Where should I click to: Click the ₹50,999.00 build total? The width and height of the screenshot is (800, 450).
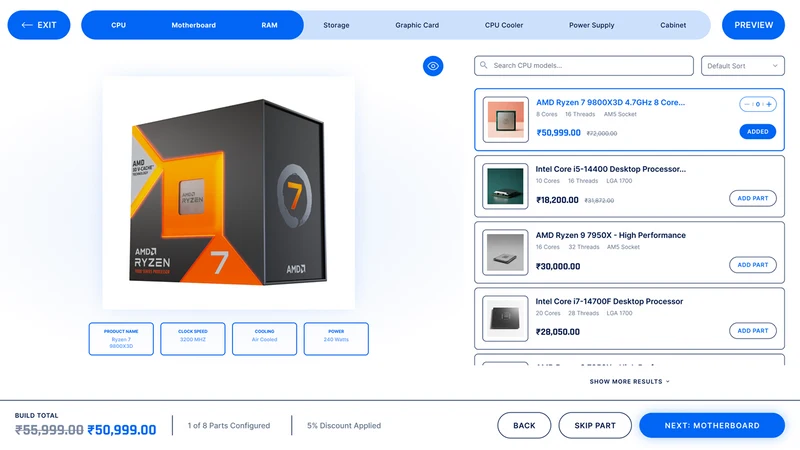[121, 430]
